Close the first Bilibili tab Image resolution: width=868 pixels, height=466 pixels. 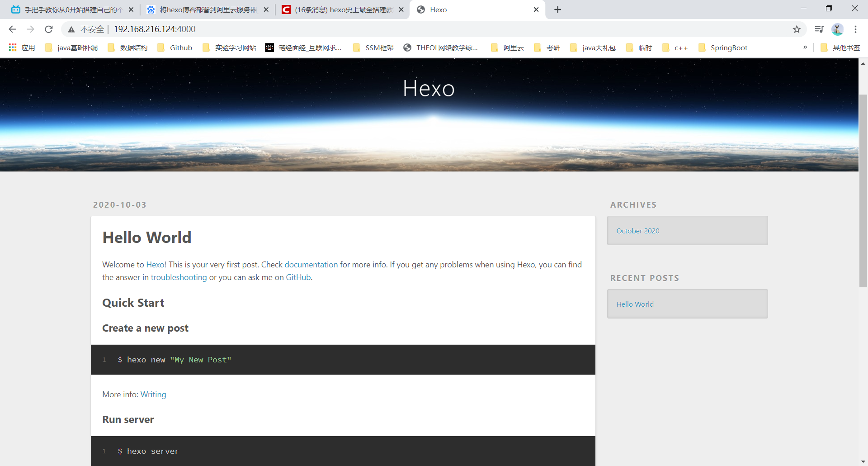(x=131, y=10)
